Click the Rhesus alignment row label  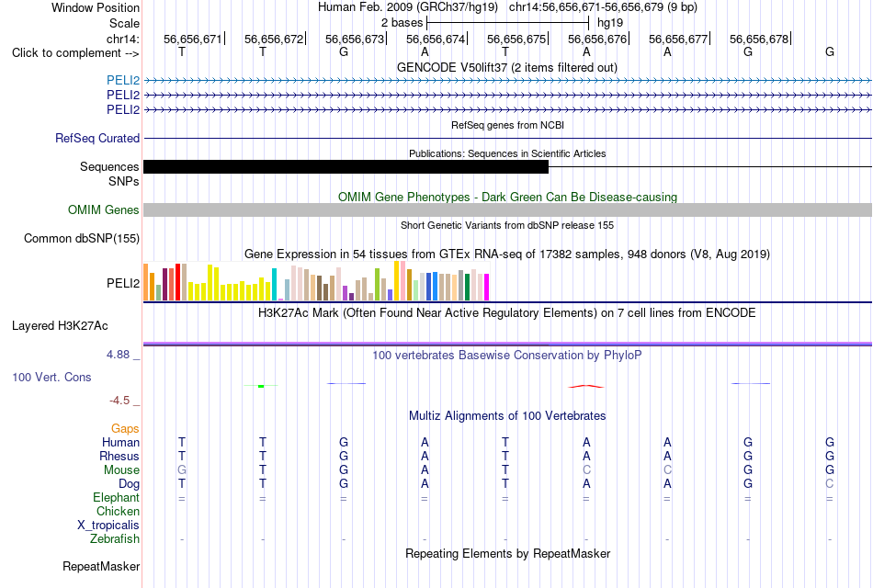click(119, 457)
